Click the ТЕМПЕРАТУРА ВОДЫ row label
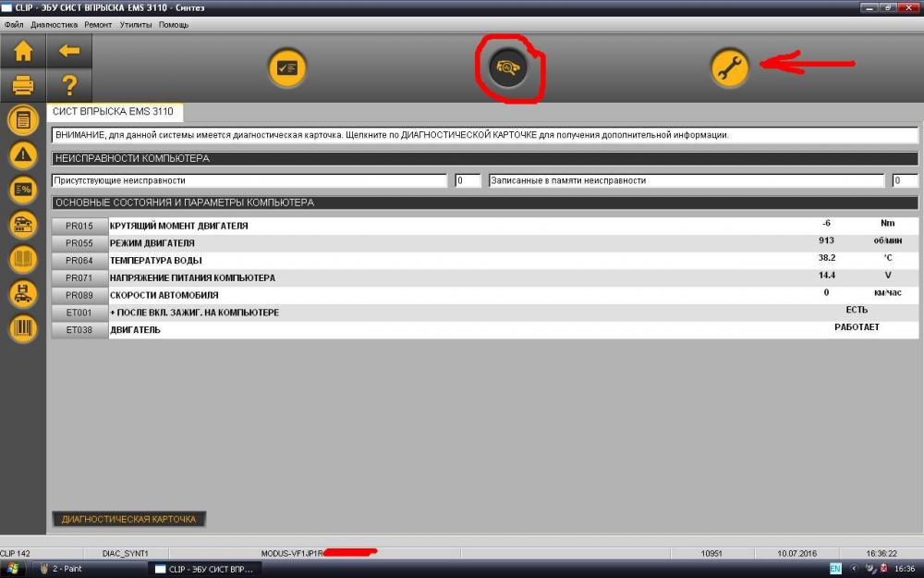 point(155,261)
